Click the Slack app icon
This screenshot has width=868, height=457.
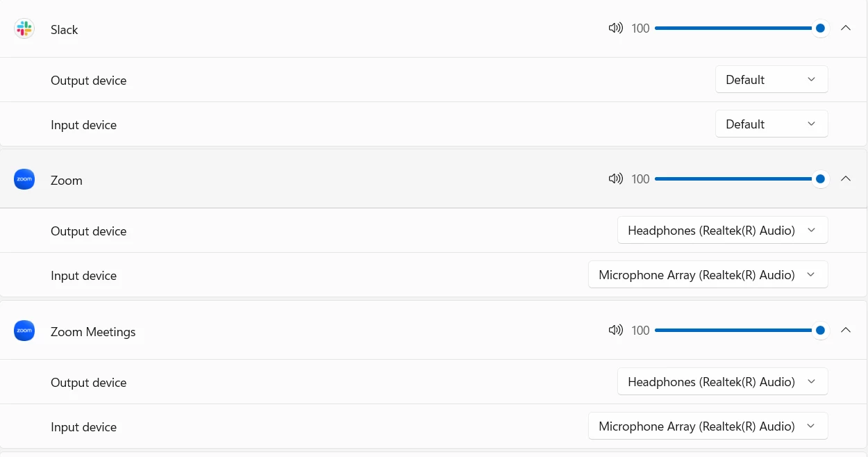(24, 29)
